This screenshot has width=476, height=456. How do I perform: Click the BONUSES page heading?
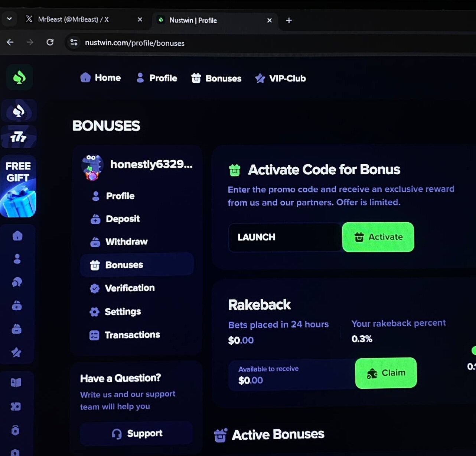[106, 126]
